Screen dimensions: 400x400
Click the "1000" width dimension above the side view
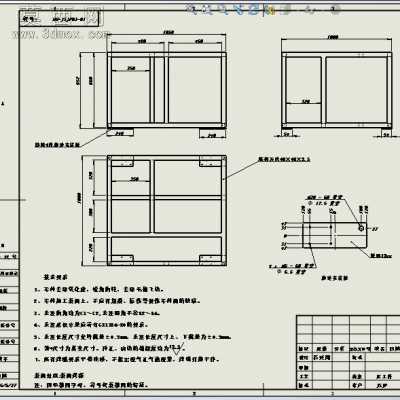(333, 37)
